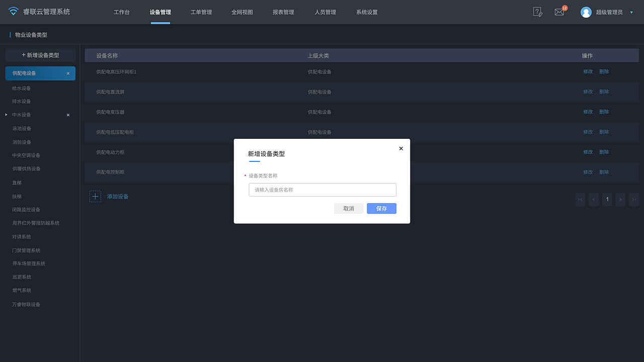Click 修改 for 供配电直流屏

588,92
